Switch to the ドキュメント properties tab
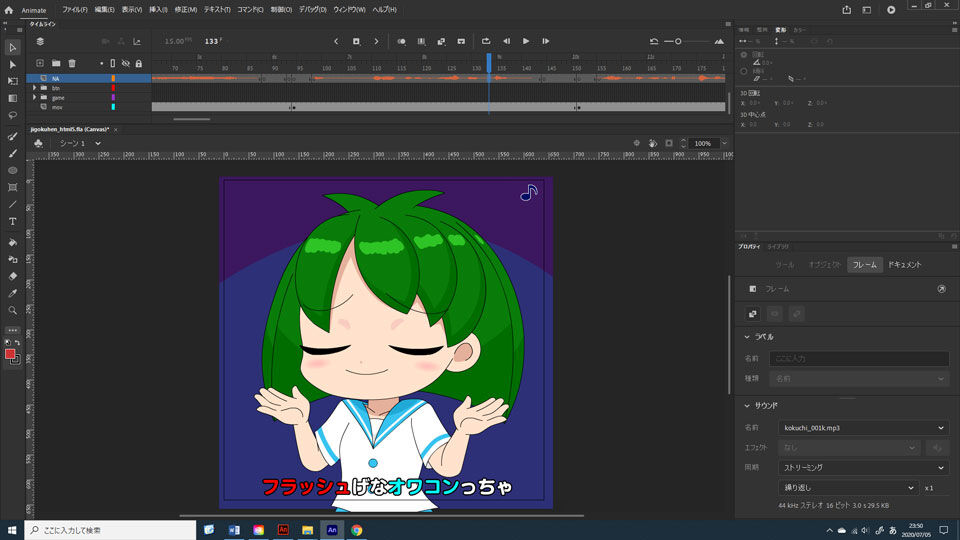The image size is (960, 540). tap(904, 265)
